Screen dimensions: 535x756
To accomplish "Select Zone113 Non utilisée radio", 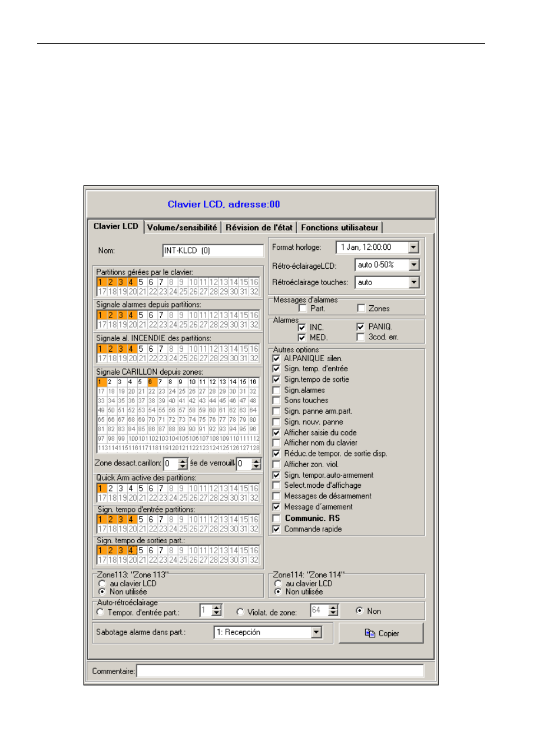I will click(102, 591).
